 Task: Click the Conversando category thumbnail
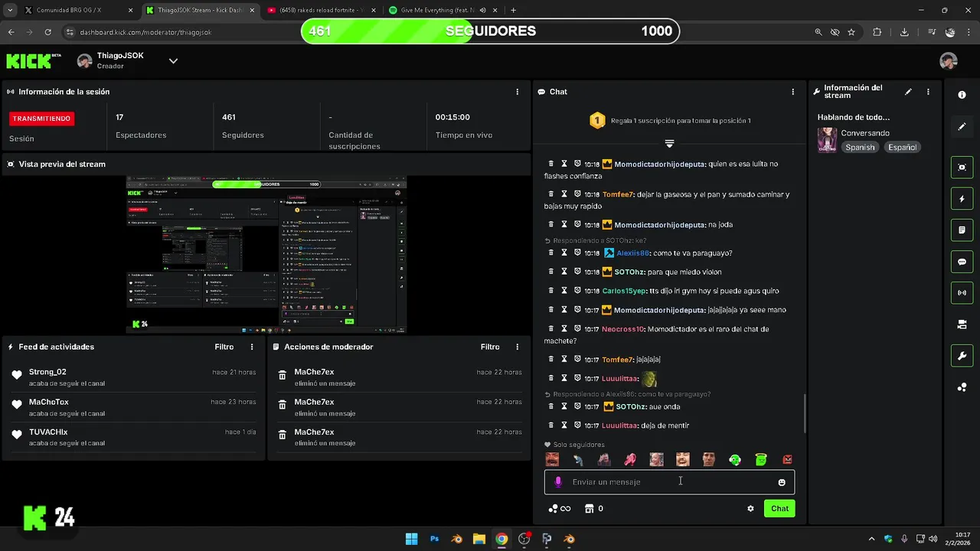(x=827, y=140)
